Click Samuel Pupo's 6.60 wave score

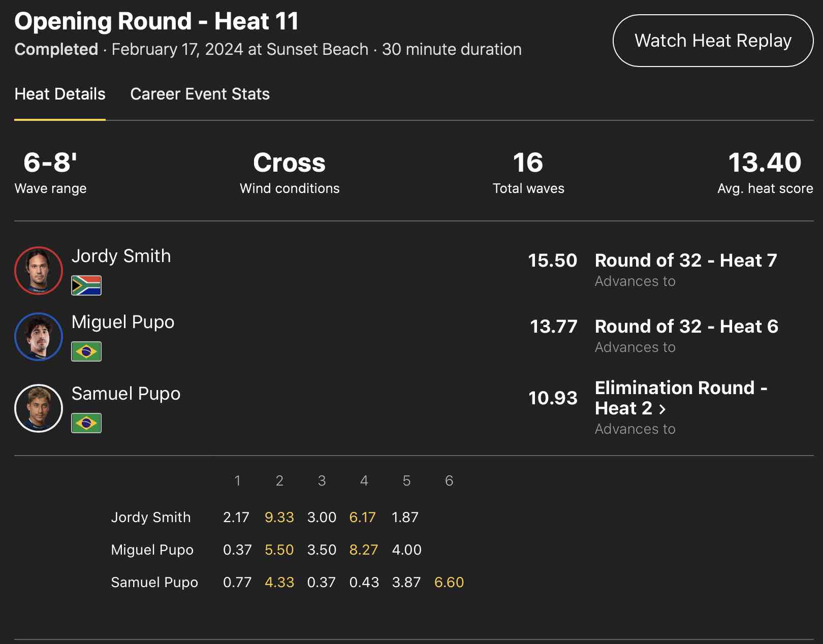click(x=449, y=582)
